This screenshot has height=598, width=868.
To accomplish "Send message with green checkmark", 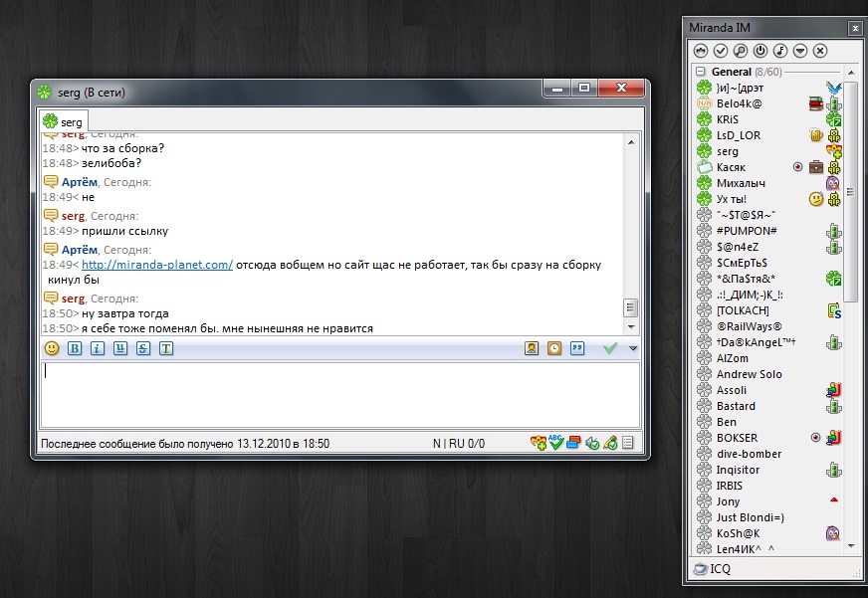I will click(x=610, y=348).
